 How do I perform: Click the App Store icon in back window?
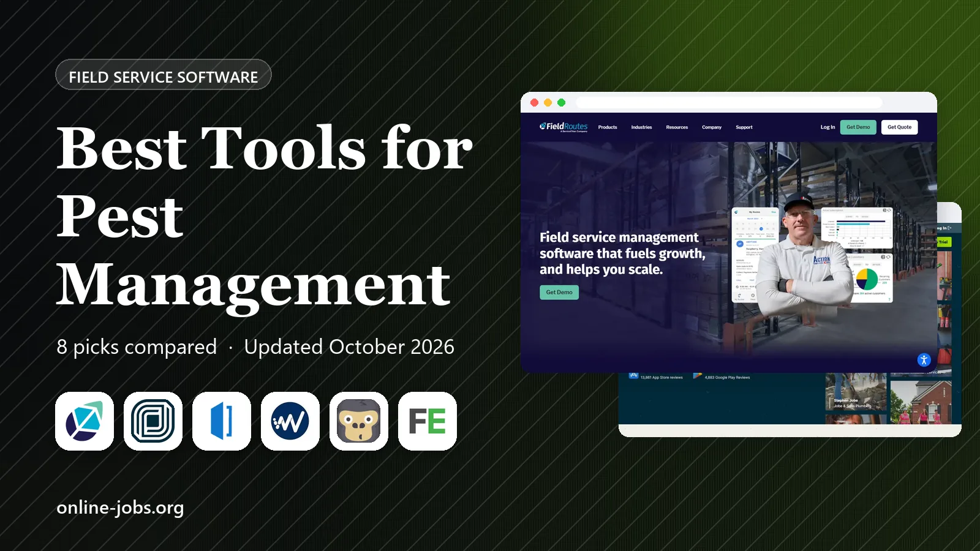(x=633, y=376)
